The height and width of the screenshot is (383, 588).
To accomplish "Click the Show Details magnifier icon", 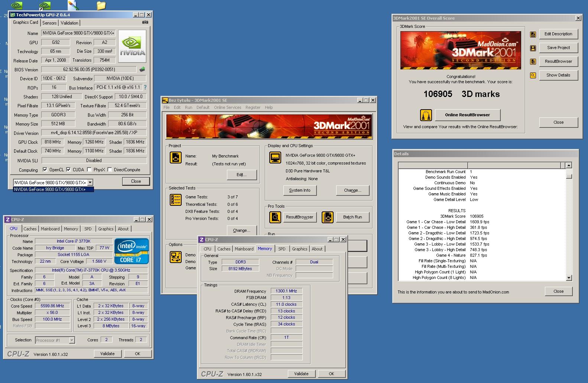I will [x=533, y=75].
